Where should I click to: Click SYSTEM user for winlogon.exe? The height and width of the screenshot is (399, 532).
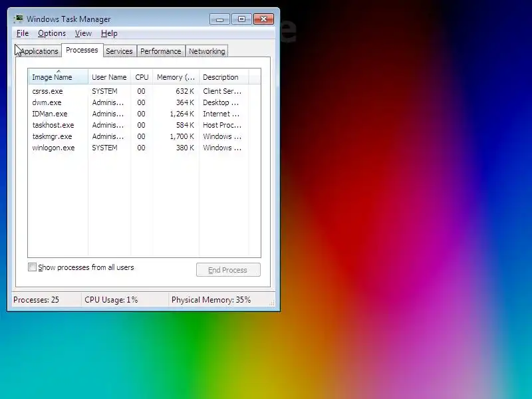click(104, 148)
